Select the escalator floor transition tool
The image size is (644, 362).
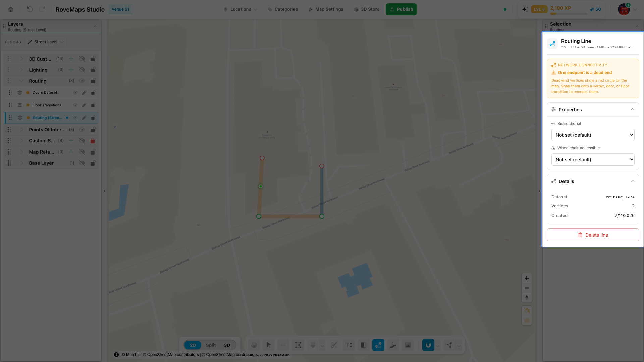coord(393,345)
